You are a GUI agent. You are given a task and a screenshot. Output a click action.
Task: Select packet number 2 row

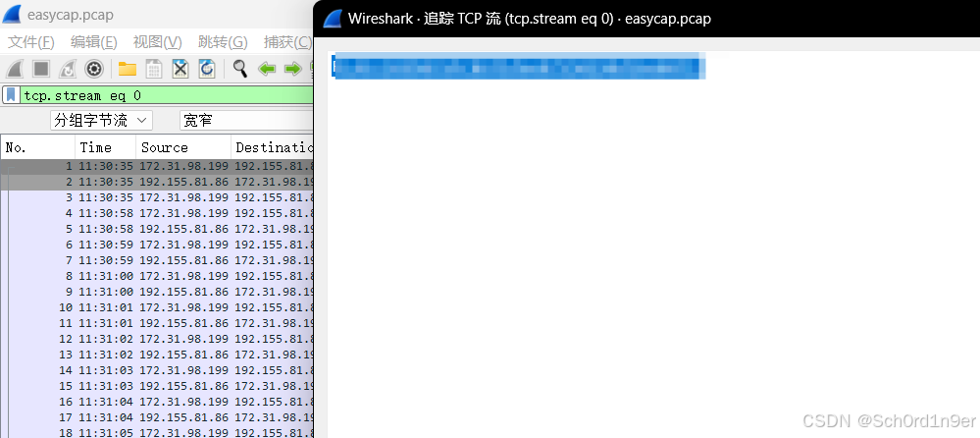(157, 182)
